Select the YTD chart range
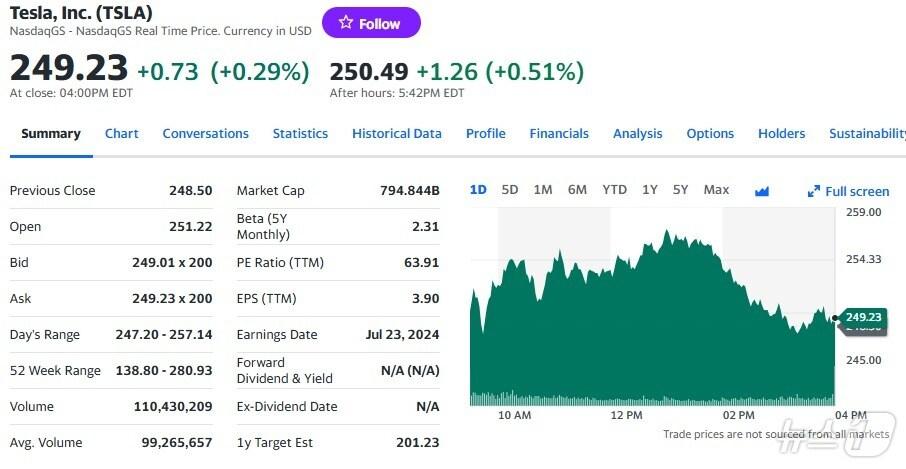The image size is (906, 469). (614, 190)
